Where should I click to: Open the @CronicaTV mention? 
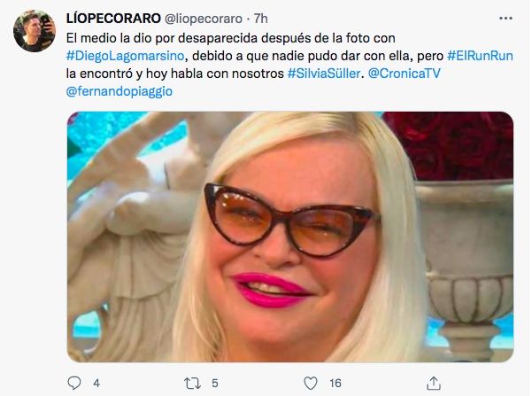tap(404, 74)
